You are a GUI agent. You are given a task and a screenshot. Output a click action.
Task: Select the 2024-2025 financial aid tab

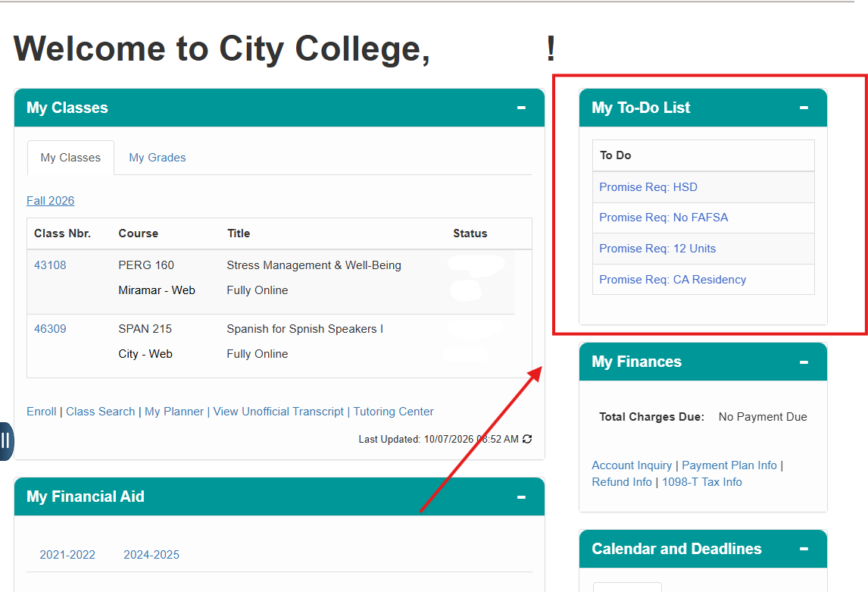pos(151,555)
